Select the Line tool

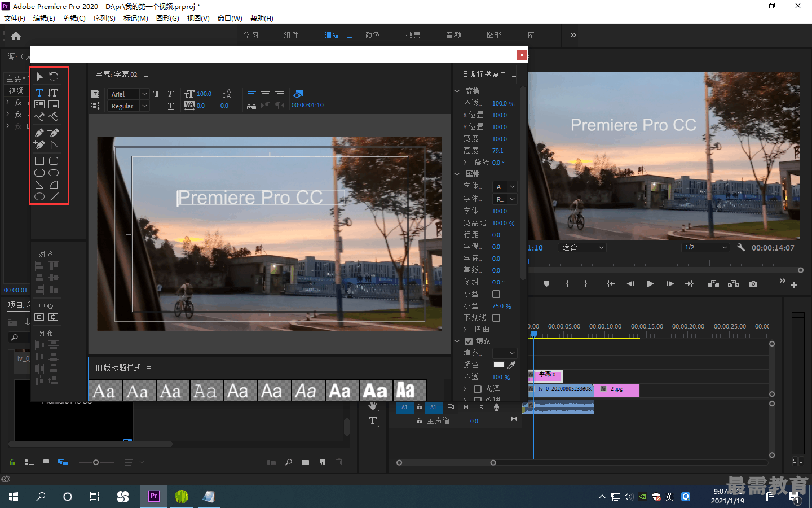(x=54, y=196)
